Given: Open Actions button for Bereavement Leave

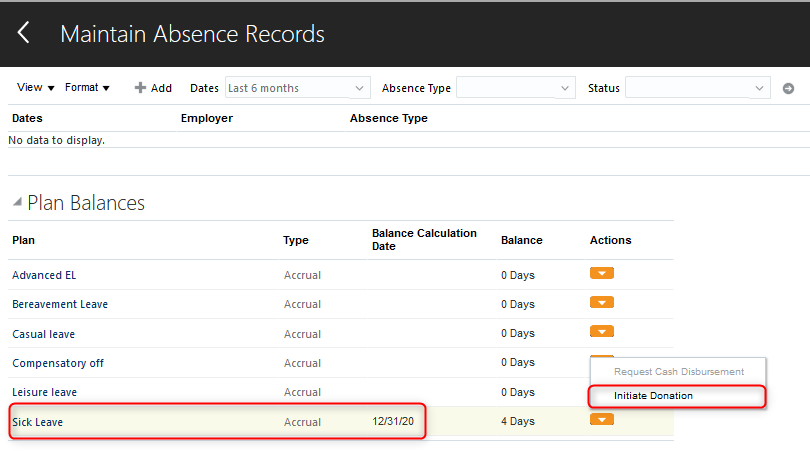Looking at the screenshot, I should (602, 303).
